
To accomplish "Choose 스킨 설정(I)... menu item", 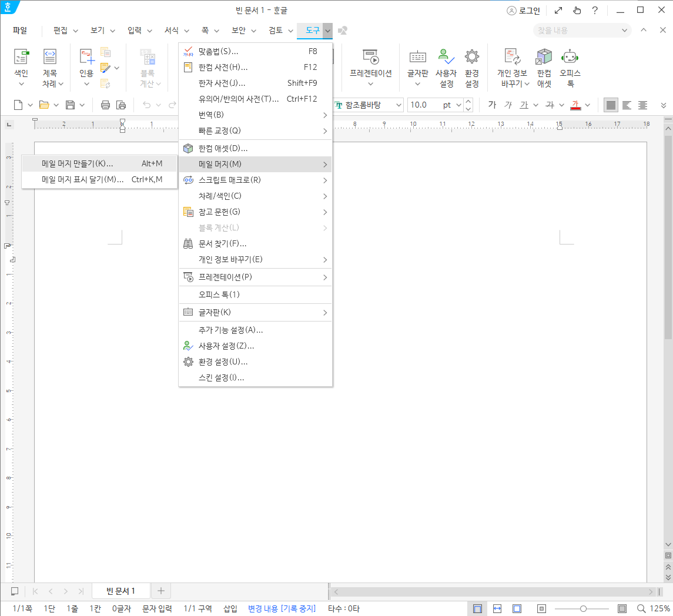I will (x=255, y=378).
